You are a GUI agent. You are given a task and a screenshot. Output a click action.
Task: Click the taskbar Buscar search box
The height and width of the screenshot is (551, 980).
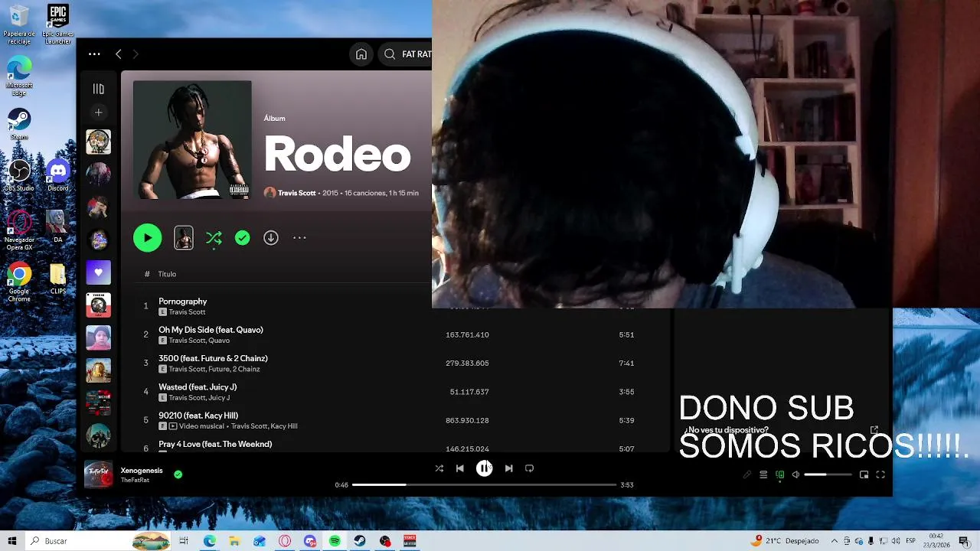(x=100, y=541)
